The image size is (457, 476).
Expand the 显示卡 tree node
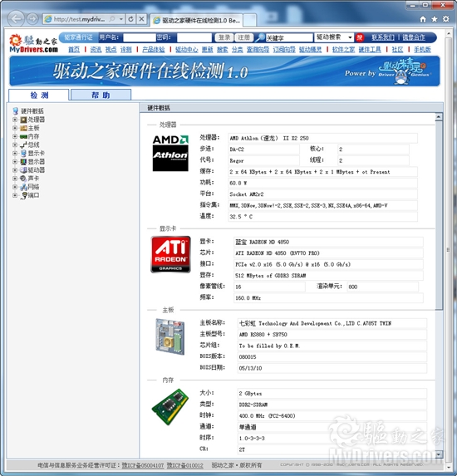coord(15,154)
